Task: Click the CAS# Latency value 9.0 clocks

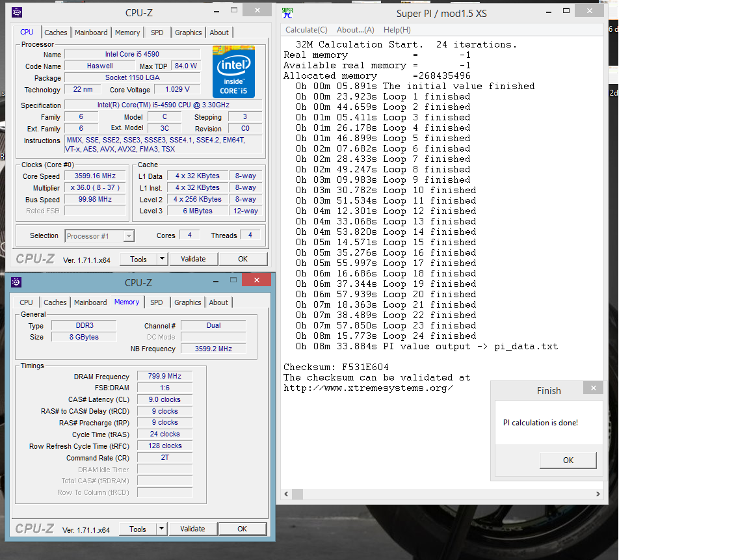Action: (x=164, y=399)
